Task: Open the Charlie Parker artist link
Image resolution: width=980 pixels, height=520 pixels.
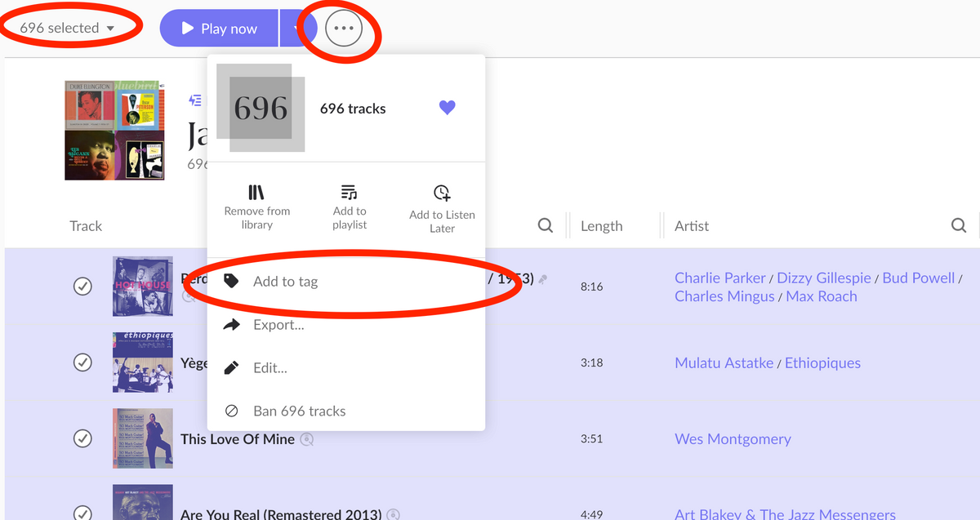Action: click(x=720, y=278)
